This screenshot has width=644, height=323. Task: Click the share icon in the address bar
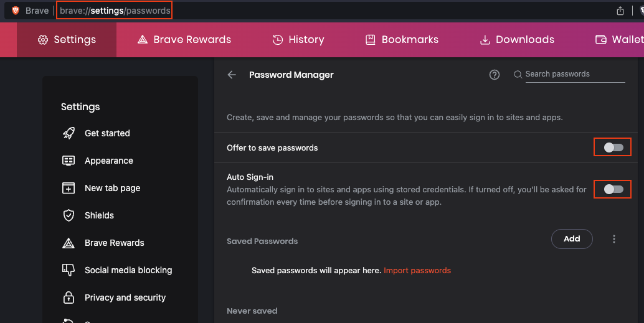coord(620,11)
